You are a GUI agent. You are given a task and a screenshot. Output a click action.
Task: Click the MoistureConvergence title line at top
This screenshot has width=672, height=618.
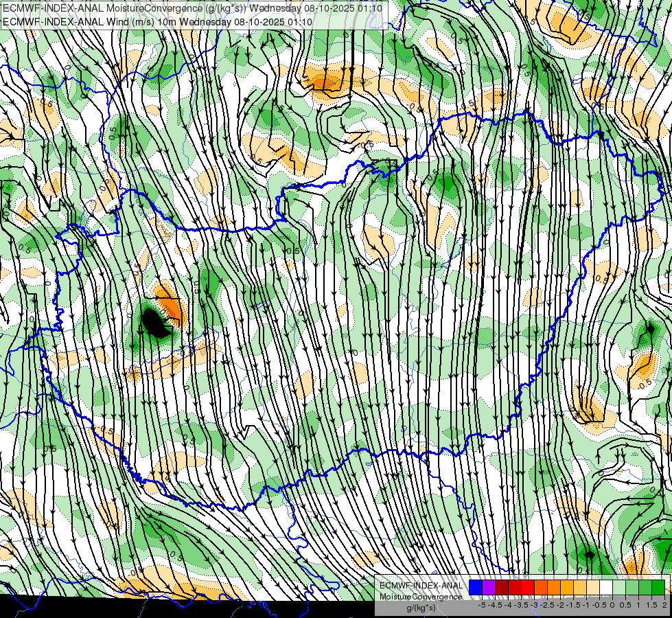[192, 8]
